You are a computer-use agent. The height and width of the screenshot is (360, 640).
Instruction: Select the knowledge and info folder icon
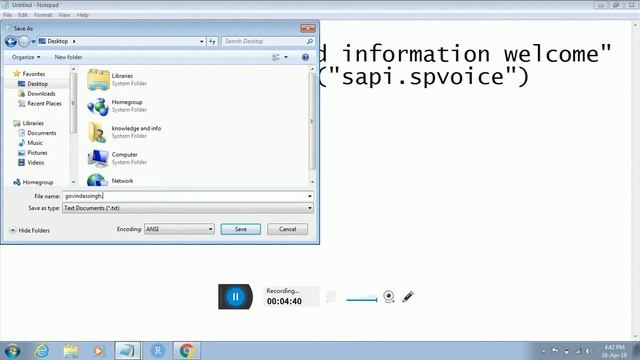point(98,132)
